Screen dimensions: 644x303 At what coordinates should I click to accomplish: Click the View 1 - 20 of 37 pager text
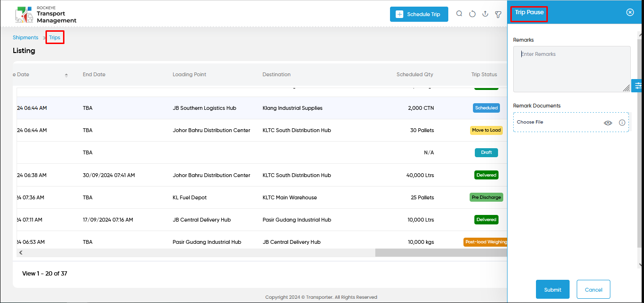(x=45, y=273)
